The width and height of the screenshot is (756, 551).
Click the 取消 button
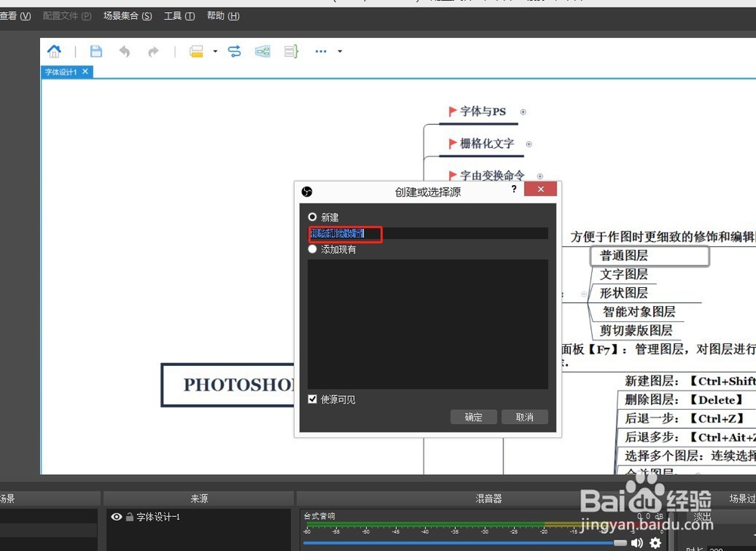pyautogui.click(x=525, y=417)
